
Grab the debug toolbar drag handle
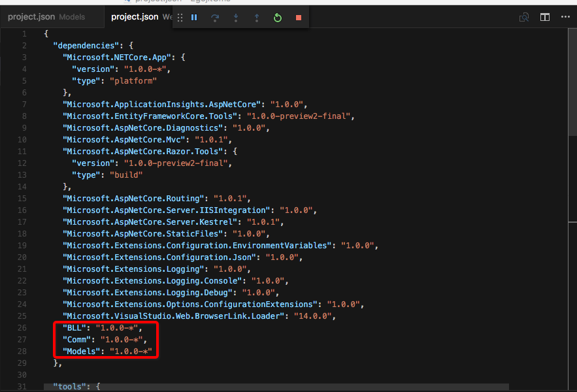pyautogui.click(x=180, y=17)
